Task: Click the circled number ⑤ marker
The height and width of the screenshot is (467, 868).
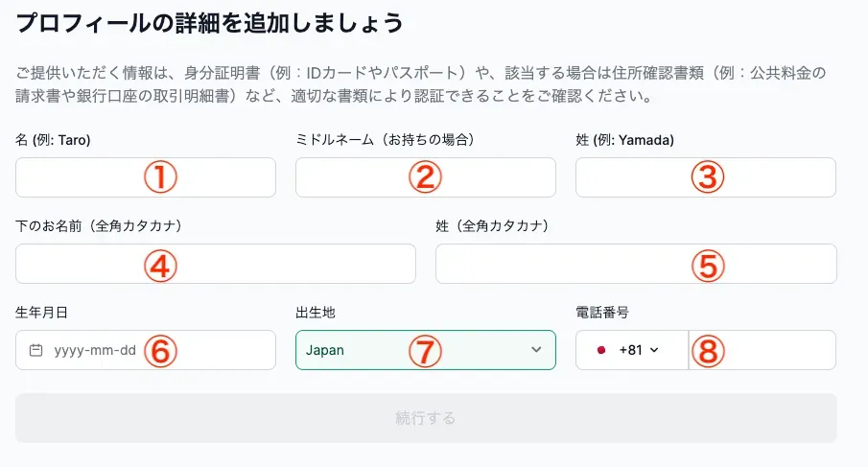Action: [708, 265]
